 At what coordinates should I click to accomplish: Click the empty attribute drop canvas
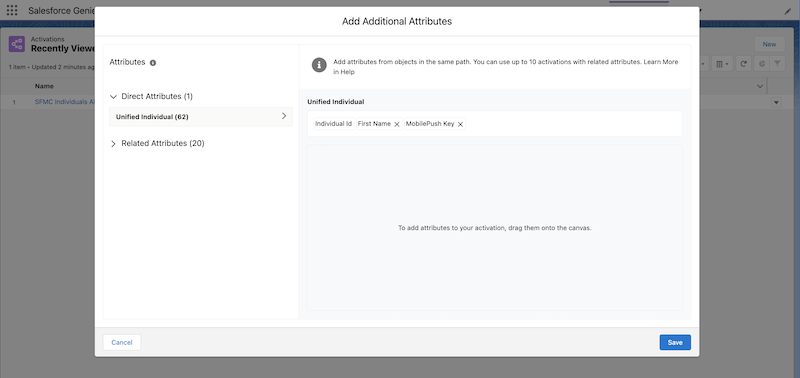point(494,228)
